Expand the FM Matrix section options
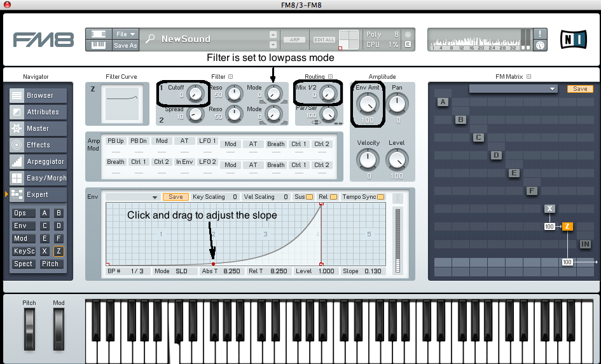Viewport: 601px width, 364px height. [x=529, y=77]
